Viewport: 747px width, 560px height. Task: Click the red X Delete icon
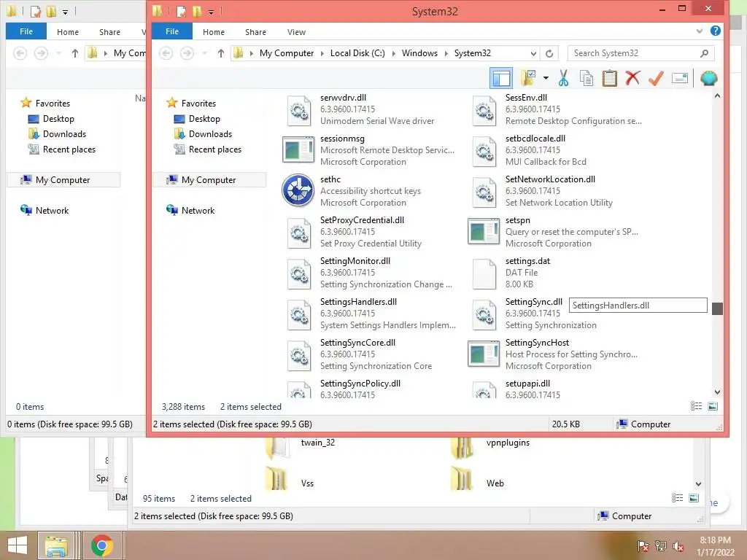632,78
